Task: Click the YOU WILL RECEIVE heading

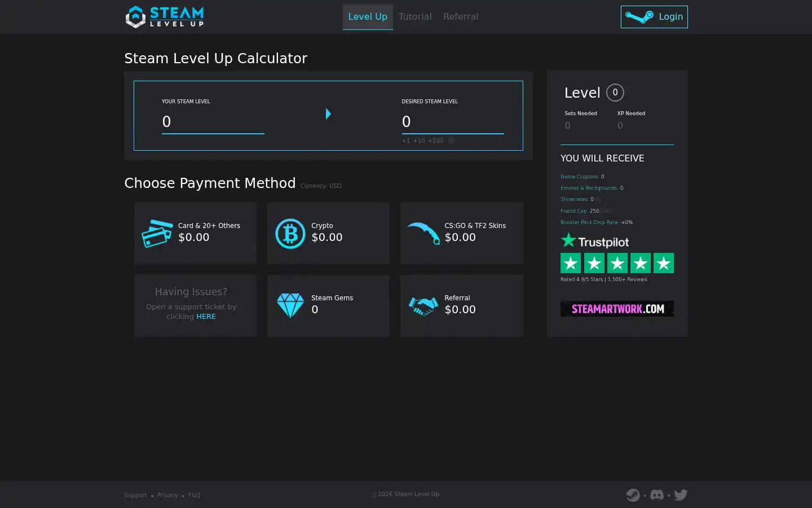Action: (x=602, y=159)
